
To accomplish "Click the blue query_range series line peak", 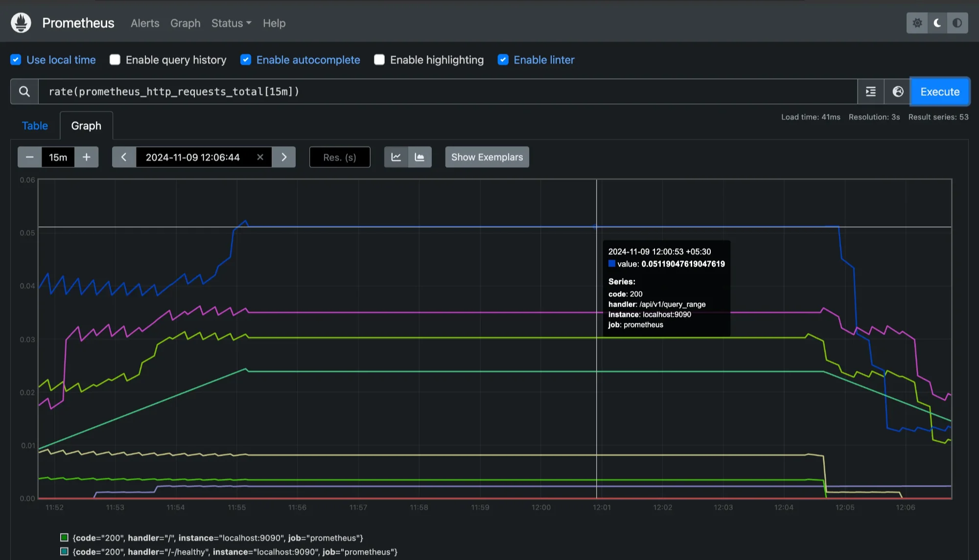I will tap(246, 222).
